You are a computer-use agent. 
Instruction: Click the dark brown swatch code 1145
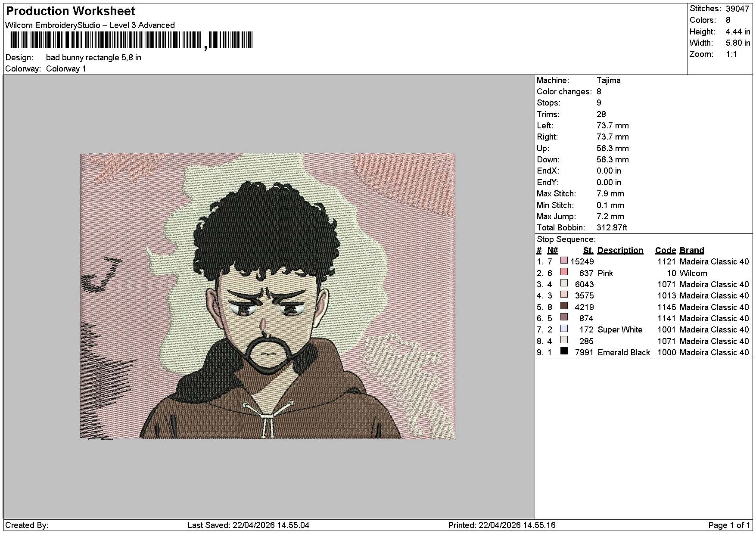(x=564, y=306)
